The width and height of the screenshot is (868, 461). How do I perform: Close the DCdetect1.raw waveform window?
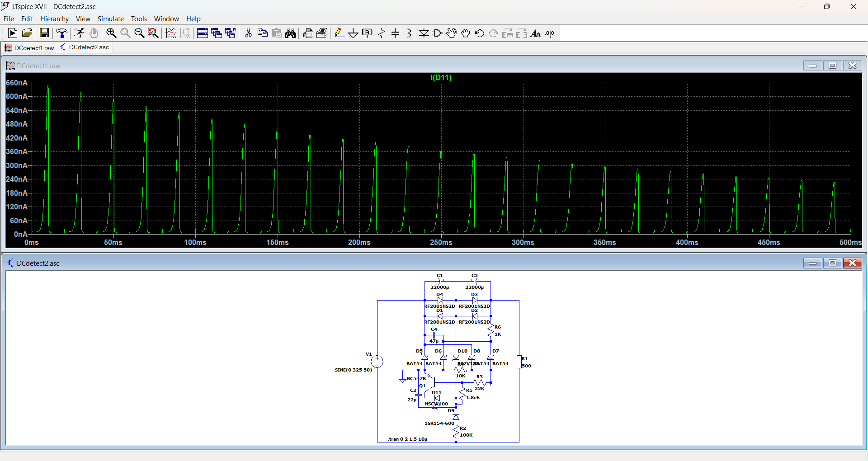pyautogui.click(x=853, y=66)
